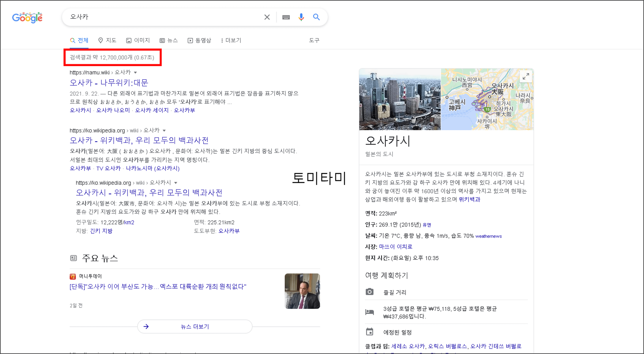Switch to the 뉴스 tab
Image resolution: width=644 pixels, height=354 pixels.
click(169, 40)
